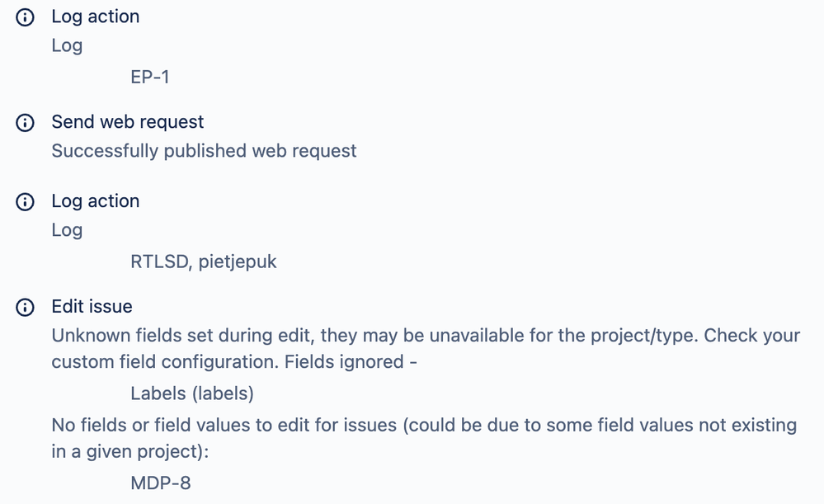Select the info symbol on the Edit issue row
The image size is (824, 504).
[24, 306]
